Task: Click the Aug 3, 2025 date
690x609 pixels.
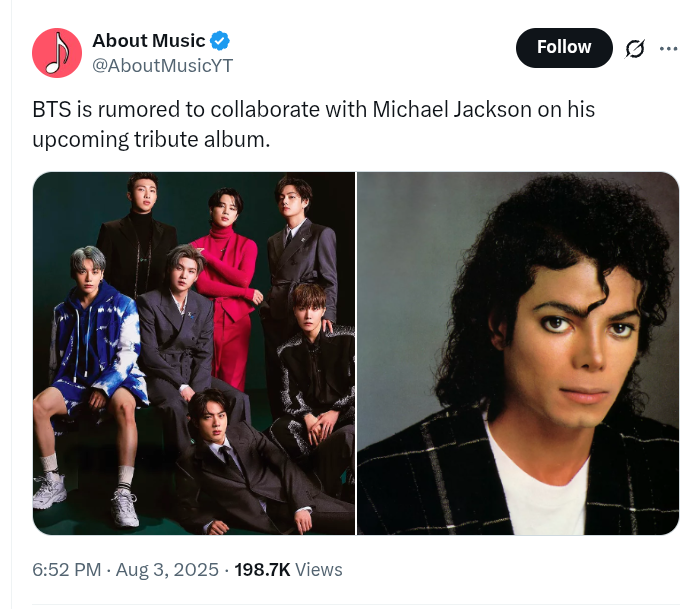Action: (167, 570)
